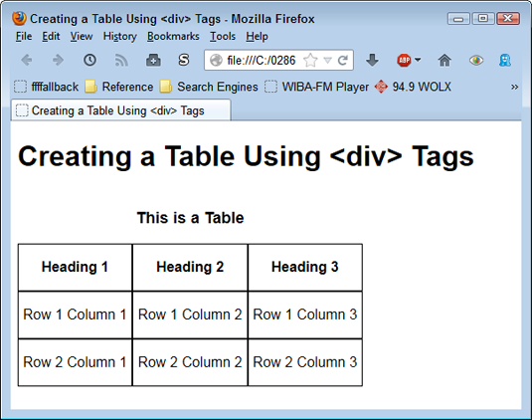Bookmark page with the star icon
Image resolution: width=532 pixels, height=420 pixels.
(310, 61)
